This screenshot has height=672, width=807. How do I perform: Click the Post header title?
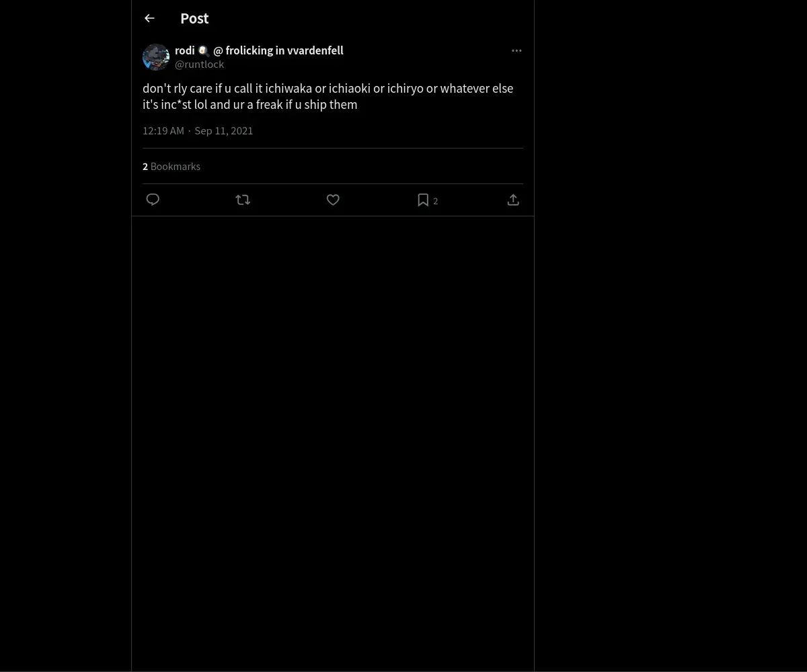click(194, 18)
